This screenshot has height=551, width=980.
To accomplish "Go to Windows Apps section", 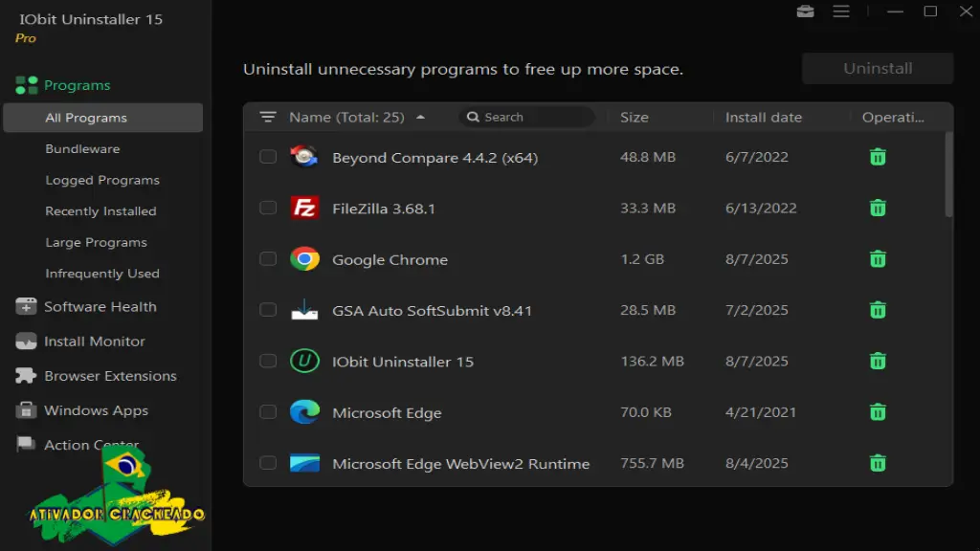I will (97, 410).
